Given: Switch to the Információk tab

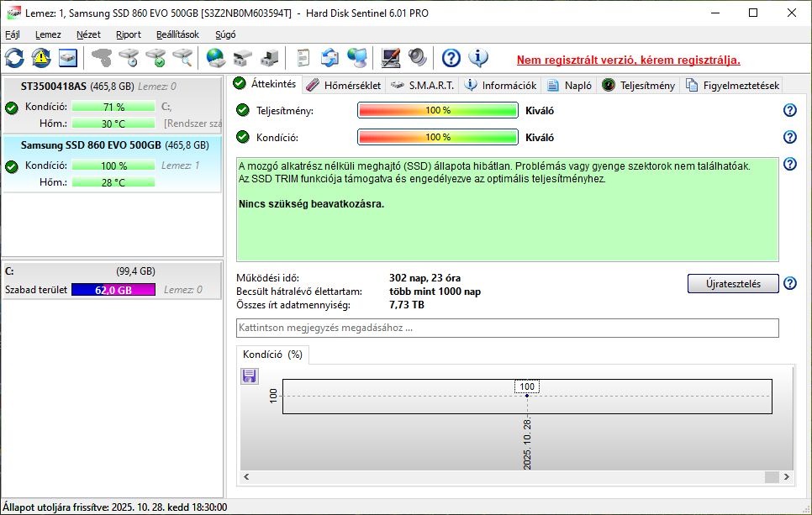Looking at the screenshot, I should pos(501,86).
